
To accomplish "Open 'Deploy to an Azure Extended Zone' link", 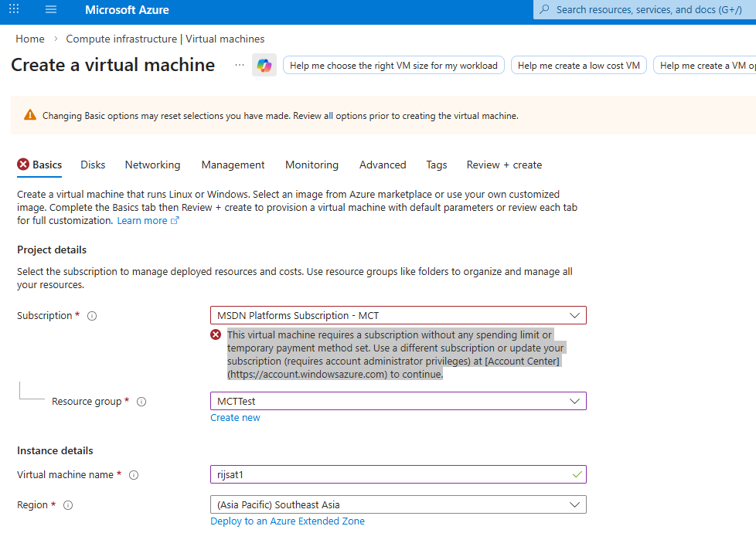I will 288,521.
